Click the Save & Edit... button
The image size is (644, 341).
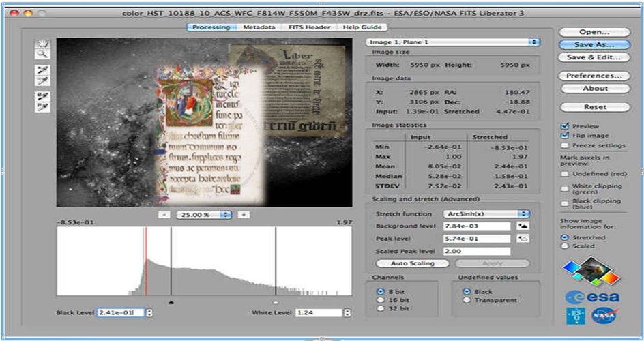click(x=594, y=57)
